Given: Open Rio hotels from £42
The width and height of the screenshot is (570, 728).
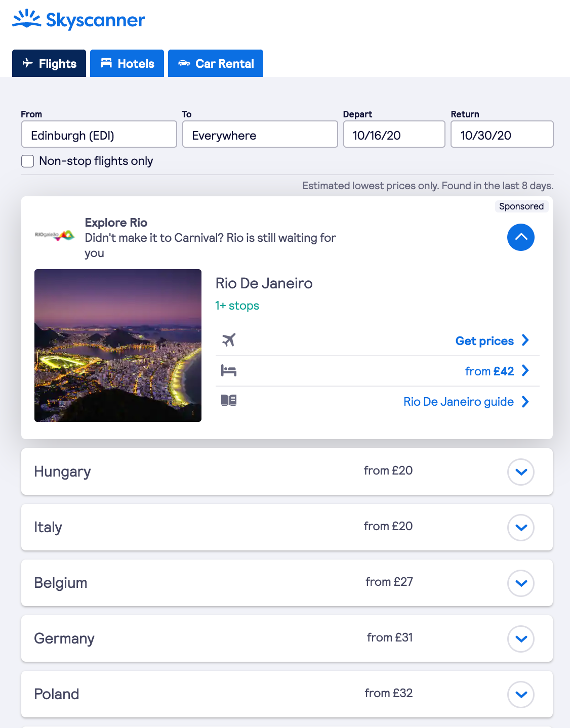Looking at the screenshot, I should pos(490,371).
